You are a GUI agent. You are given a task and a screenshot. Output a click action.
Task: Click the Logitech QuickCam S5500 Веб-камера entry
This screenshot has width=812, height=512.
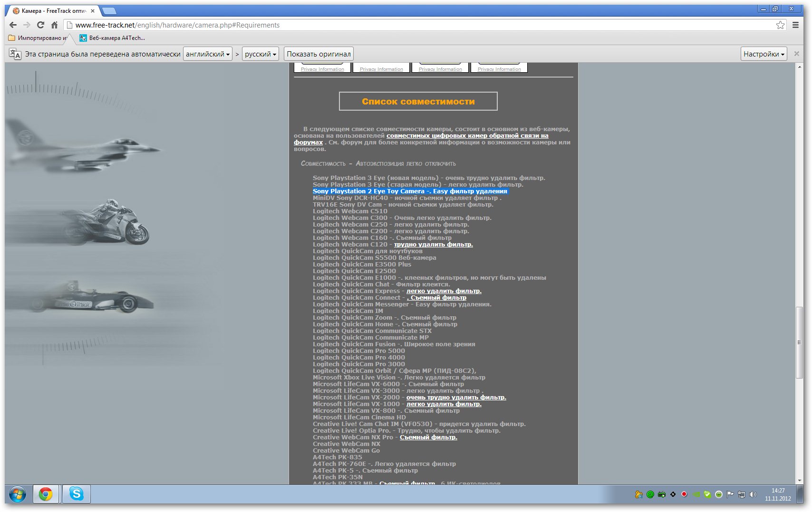(x=375, y=258)
